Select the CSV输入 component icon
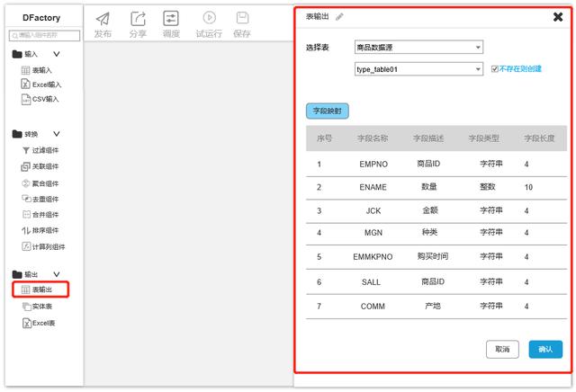 [x=26, y=99]
